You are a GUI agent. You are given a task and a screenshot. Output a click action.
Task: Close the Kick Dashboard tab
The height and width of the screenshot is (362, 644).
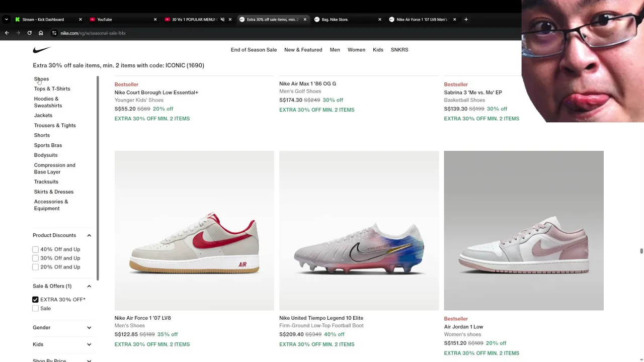[80, 20]
